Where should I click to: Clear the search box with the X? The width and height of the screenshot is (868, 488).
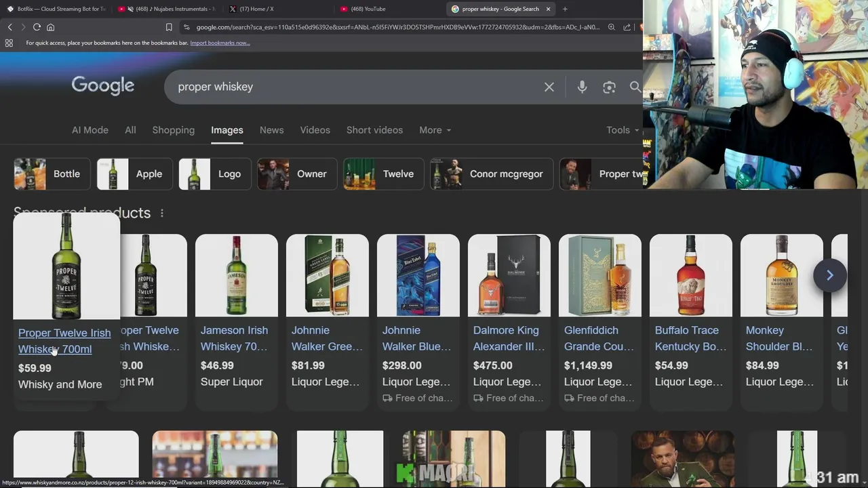pos(549,87)
